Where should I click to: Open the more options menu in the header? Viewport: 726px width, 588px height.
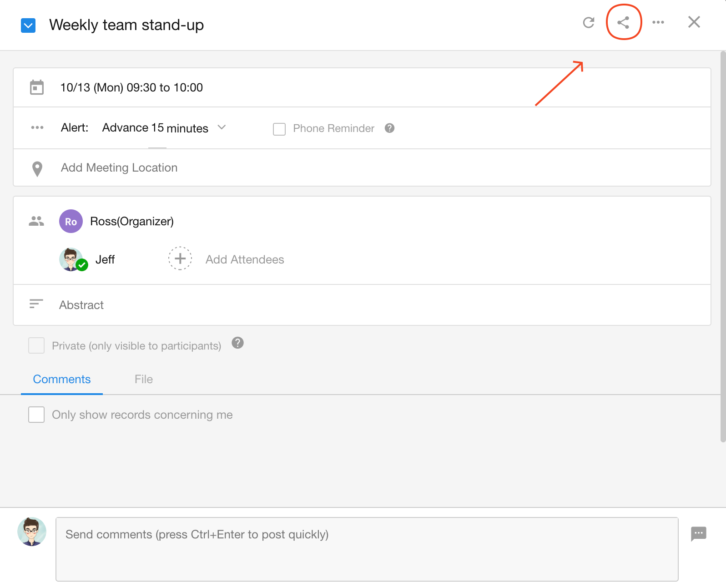pos(658,22)
